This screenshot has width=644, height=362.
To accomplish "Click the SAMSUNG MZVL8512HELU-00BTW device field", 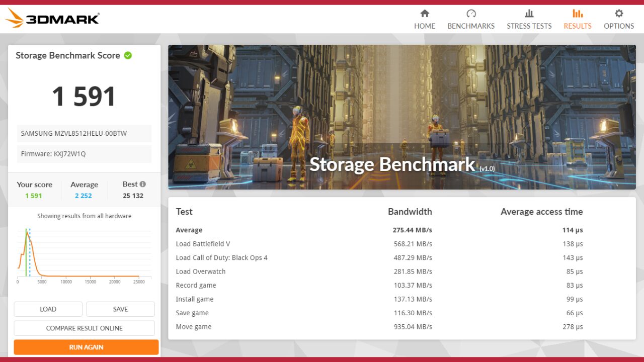I will click(84, 134).
